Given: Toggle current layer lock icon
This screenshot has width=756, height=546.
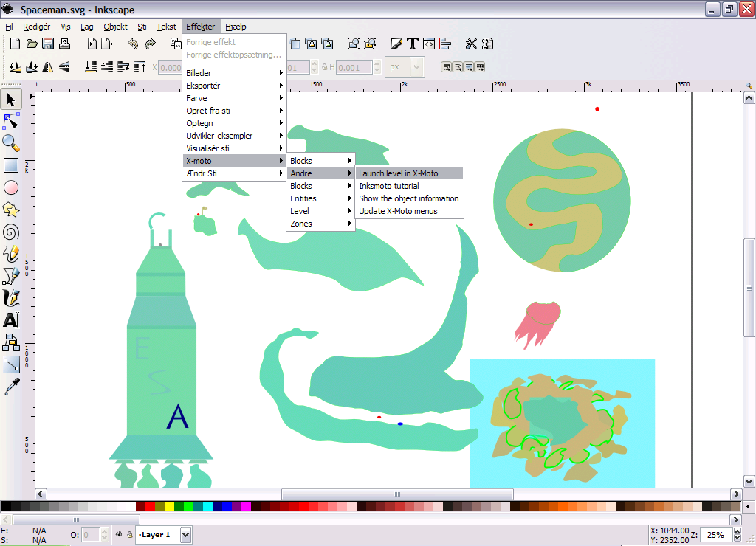Looking at the screenshot, I should pos(129,534).
